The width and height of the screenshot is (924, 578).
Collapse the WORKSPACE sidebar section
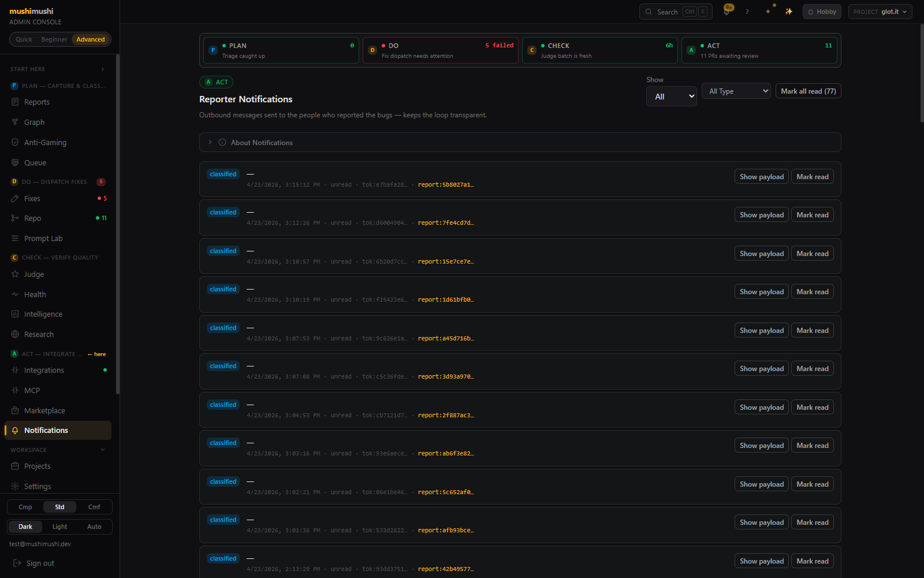pyautogui.click(x=58, y=450)
